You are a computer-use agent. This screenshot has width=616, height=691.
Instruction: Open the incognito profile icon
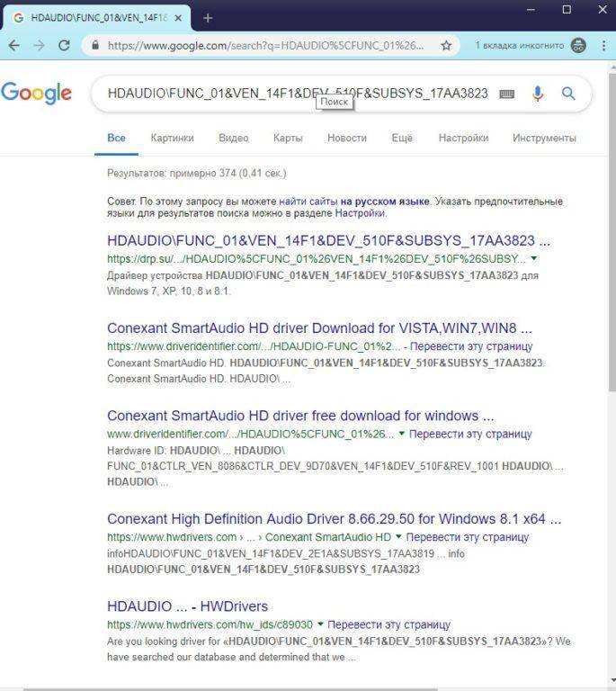click(x=578, y=45)
